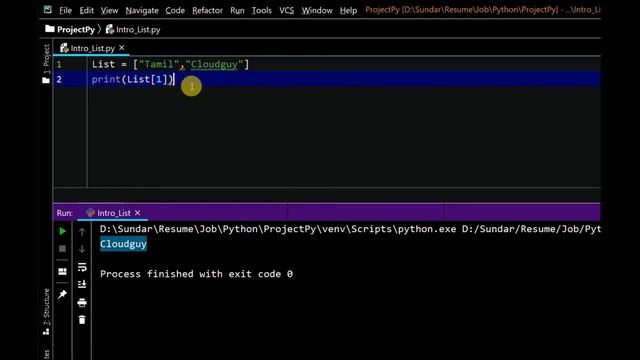The image size is (640, 360).
Task: Place cursor on "Tamil" string in code
Action: click(159, 64)
